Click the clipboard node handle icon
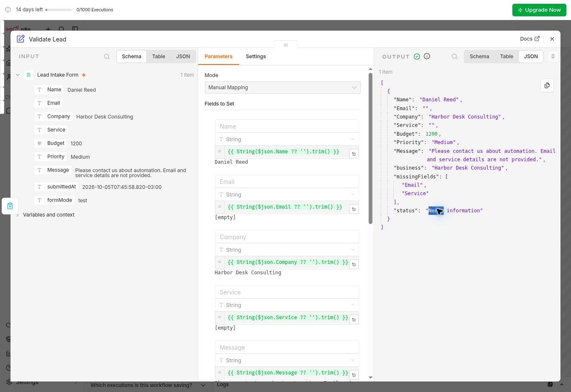 10,206
